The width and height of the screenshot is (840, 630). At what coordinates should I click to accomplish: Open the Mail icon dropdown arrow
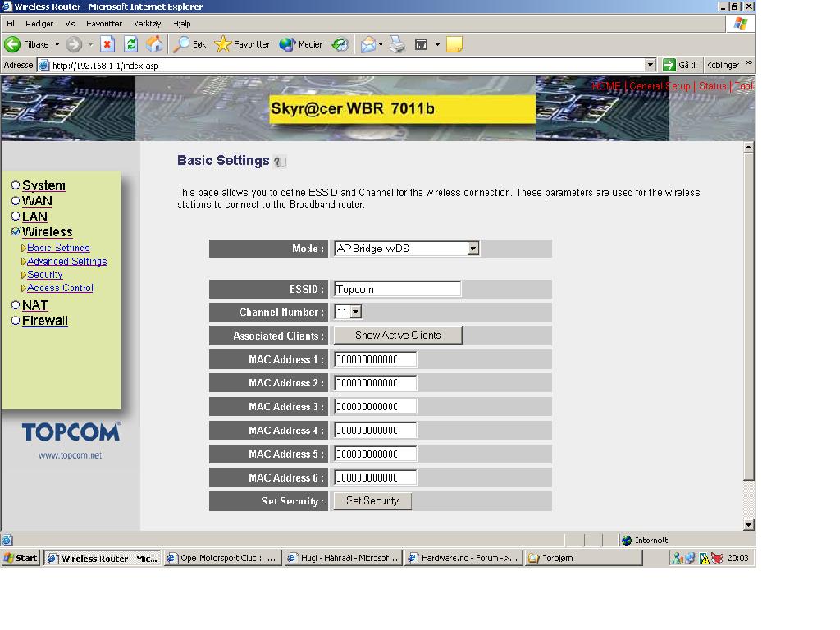(381, 44)
